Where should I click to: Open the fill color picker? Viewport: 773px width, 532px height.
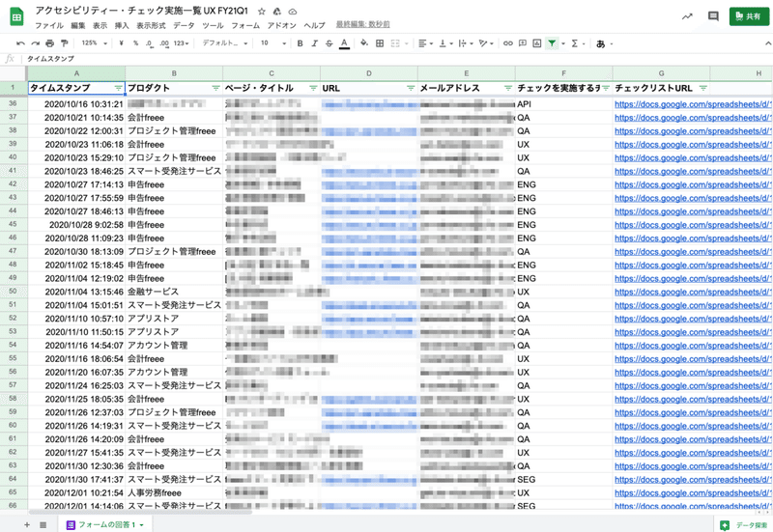tap(364, 43)
